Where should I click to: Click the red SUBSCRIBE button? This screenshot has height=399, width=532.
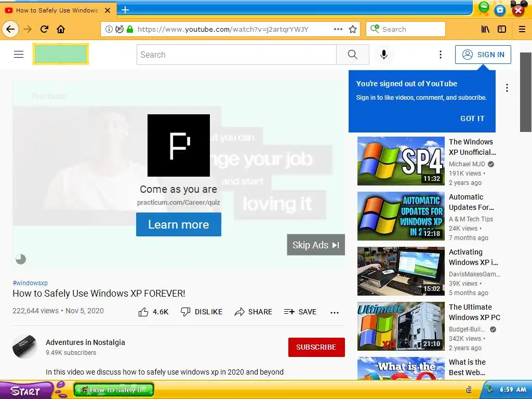pyautogui.click(x=316, y=347)
